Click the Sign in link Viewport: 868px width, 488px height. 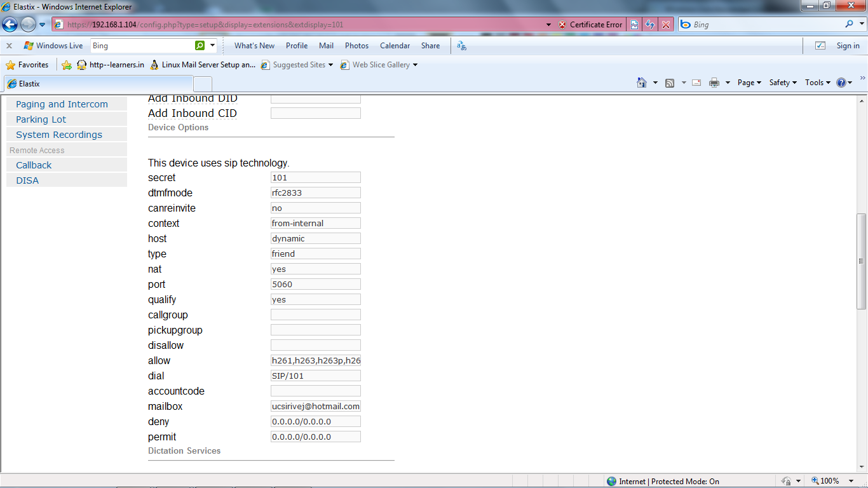pyautogui.click(x=848, y=46)
